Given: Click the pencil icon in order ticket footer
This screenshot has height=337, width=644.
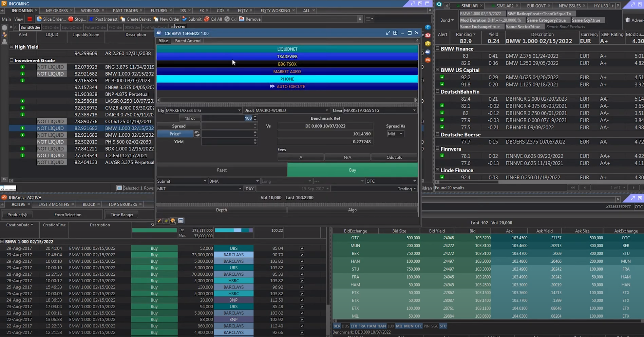Looking at the screenshot, I should [159, 221].
